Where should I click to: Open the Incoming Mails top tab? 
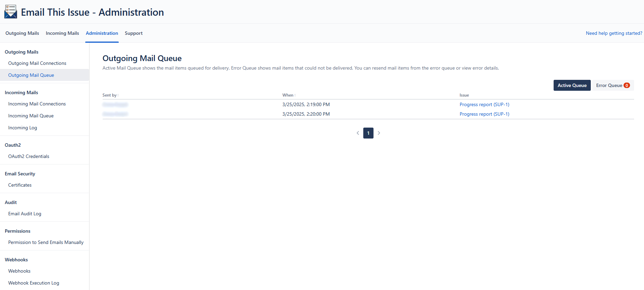point(62,33)
